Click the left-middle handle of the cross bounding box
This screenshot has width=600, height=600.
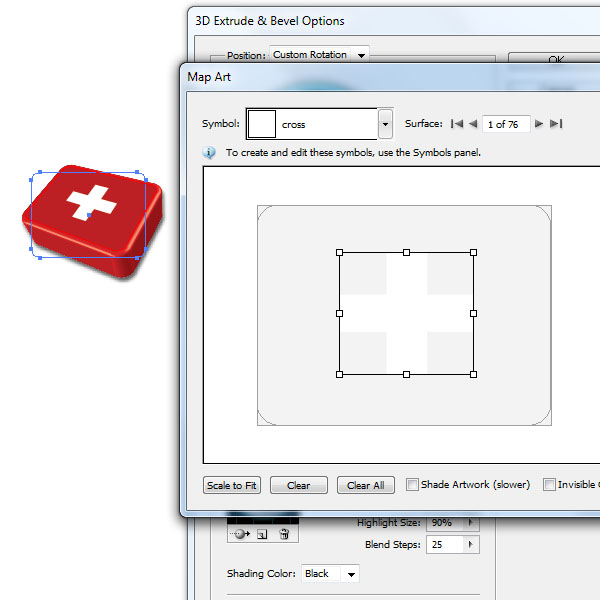coord(339,313)
